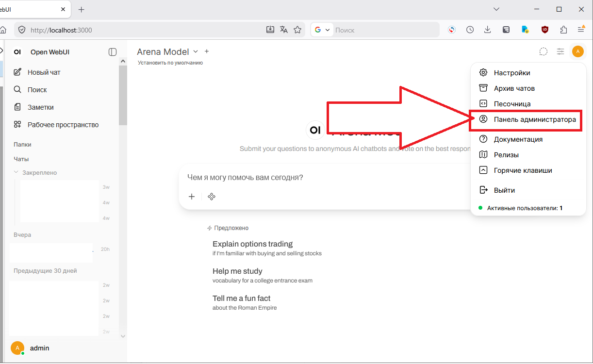Open Документация menu entry

[x=528, y=139]
